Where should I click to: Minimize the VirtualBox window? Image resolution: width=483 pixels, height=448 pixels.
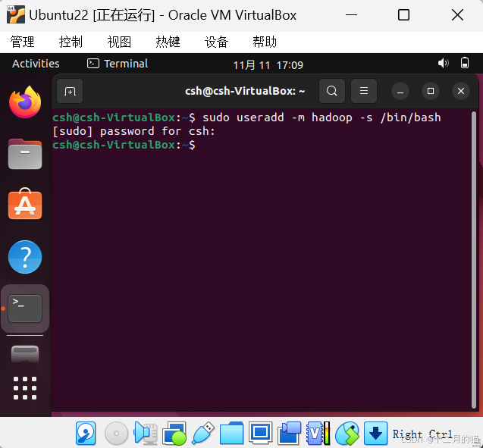point(351,14)
